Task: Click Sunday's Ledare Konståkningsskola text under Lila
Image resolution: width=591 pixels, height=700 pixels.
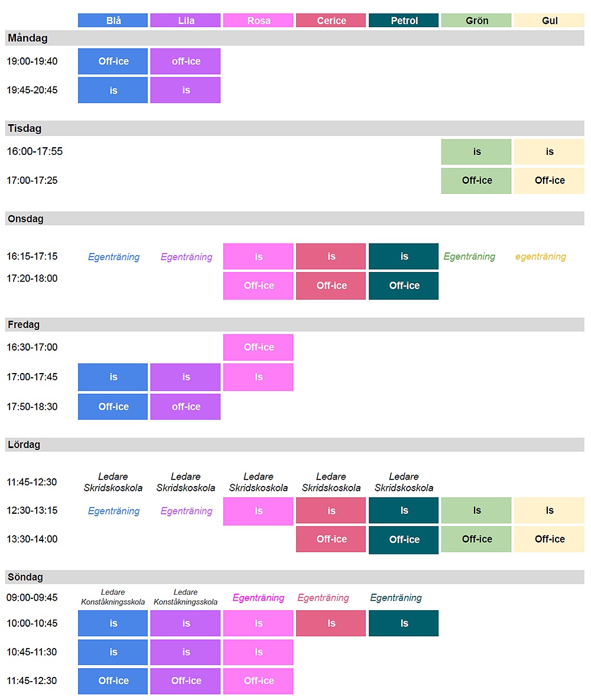Action: click(186, 597)
